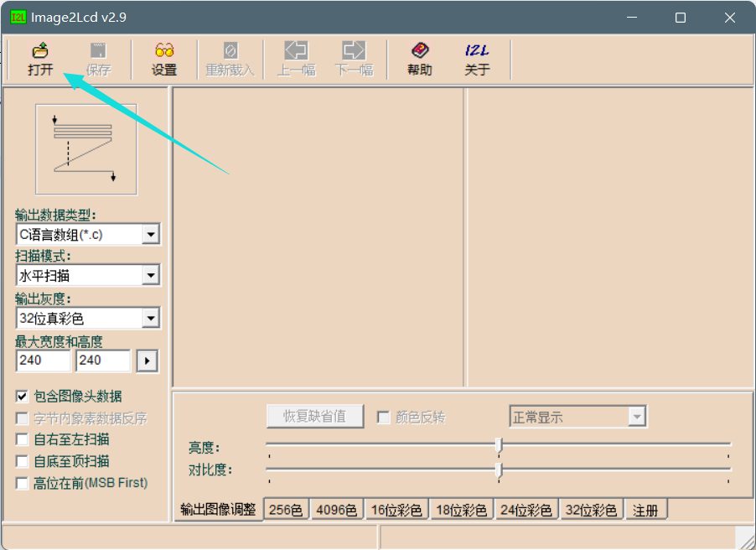Image resolution: width=756 pixels, height=550 pixels.
Task: Click the arrow button beside height field
Action: point(147,361)
